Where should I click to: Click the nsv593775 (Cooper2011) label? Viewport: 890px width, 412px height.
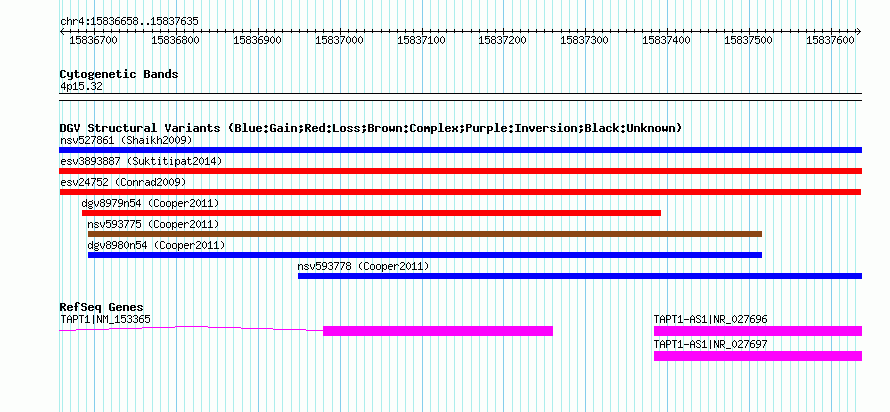point(153,224)
